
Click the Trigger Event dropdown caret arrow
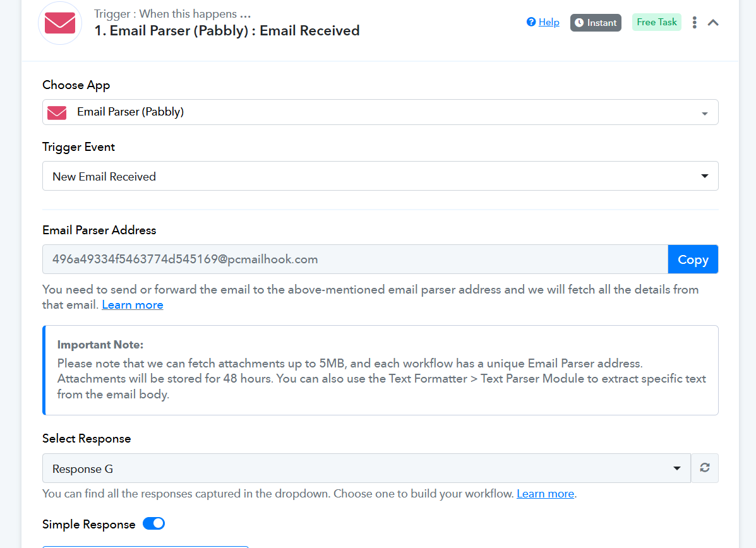pos(704,176)
